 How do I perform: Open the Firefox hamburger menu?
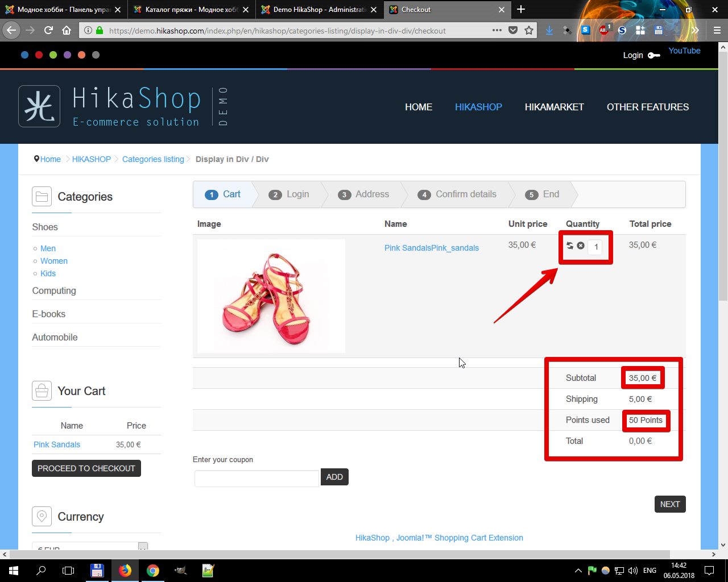click(717, 31)
